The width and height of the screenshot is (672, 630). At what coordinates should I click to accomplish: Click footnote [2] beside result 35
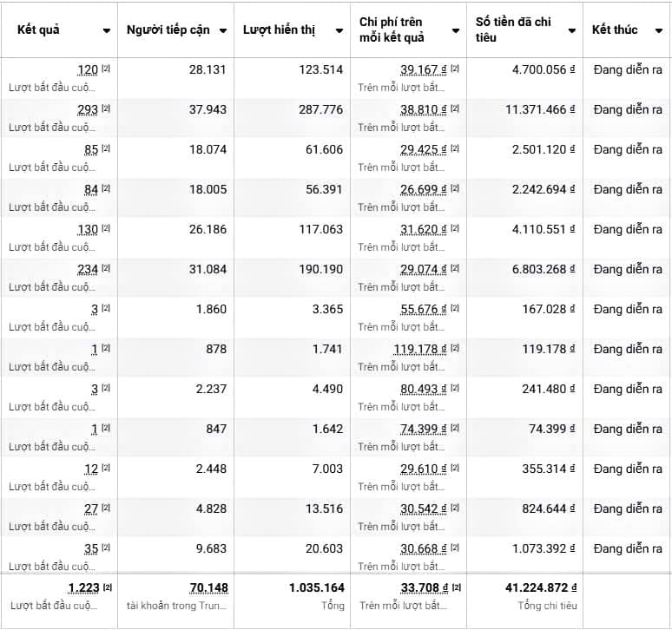pyautogui.click(x=106, y=548)
